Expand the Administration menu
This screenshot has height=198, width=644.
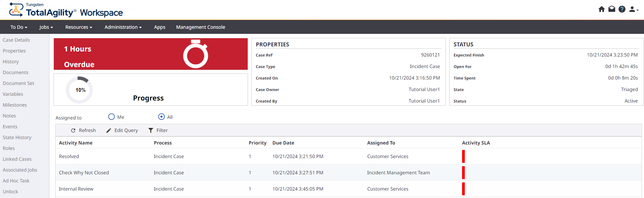(123, 27)
